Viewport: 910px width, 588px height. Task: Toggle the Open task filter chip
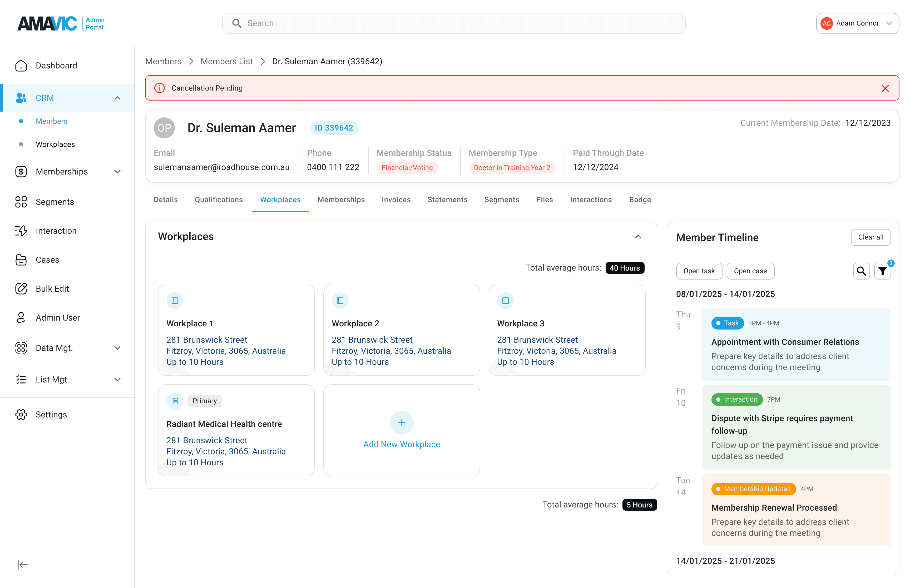point(699,271)
